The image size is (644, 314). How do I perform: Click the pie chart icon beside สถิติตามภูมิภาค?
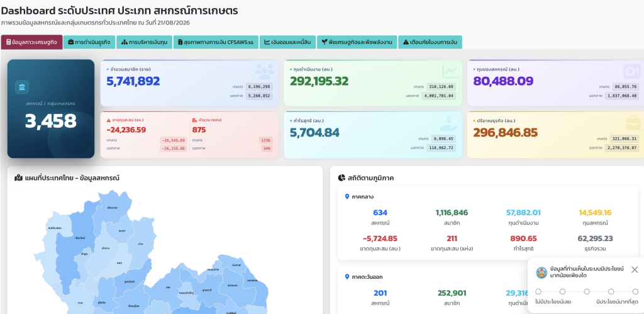(341, 178)
